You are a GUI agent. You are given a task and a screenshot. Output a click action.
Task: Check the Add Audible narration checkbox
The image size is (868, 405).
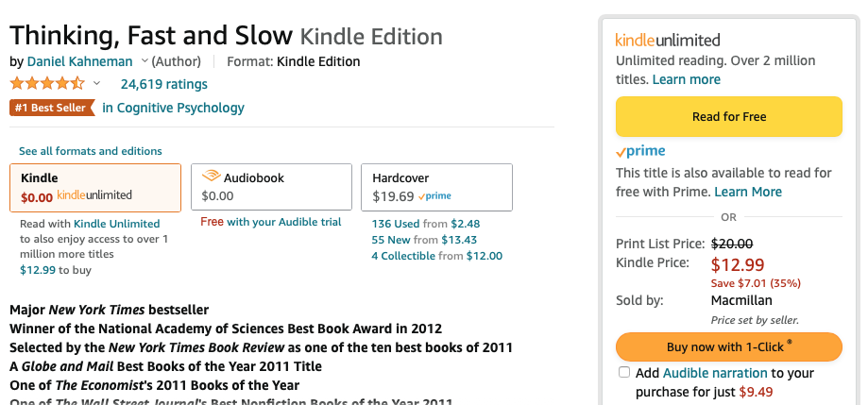624,372
